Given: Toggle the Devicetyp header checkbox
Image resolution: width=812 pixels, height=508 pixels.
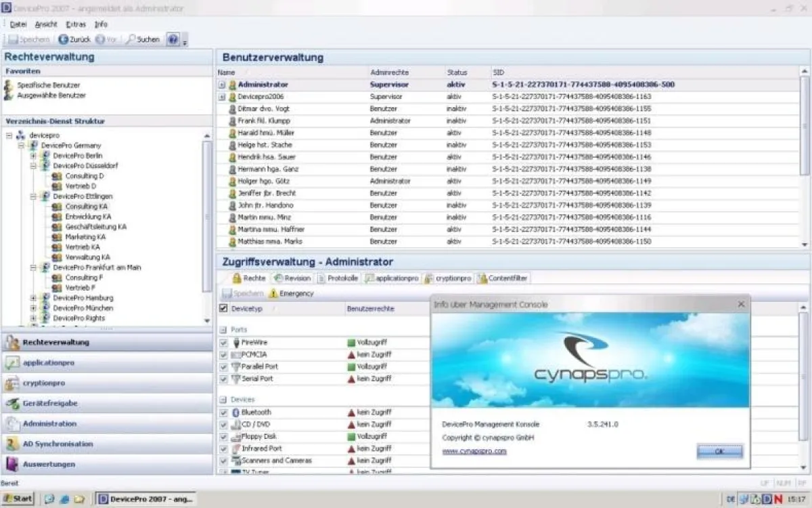Looking at the screenshot, I should click(223, 308).
